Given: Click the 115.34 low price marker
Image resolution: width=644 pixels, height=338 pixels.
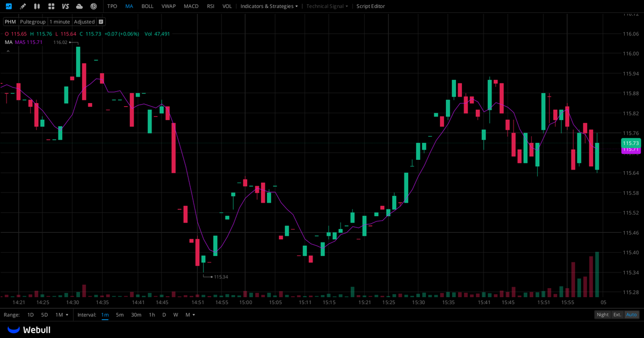Looking at the screenshot, I should pyautogui.click(x=221, y=277).
